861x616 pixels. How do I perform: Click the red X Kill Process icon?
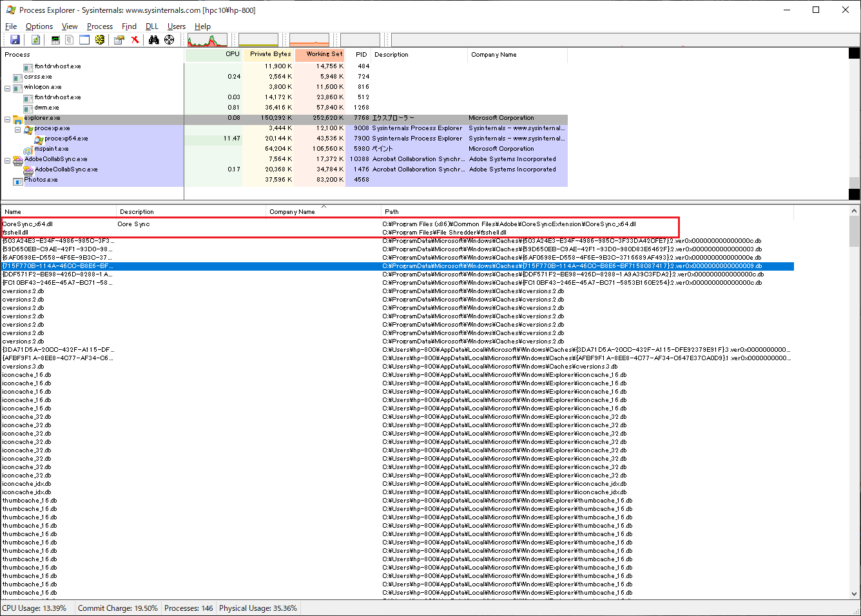135,40
